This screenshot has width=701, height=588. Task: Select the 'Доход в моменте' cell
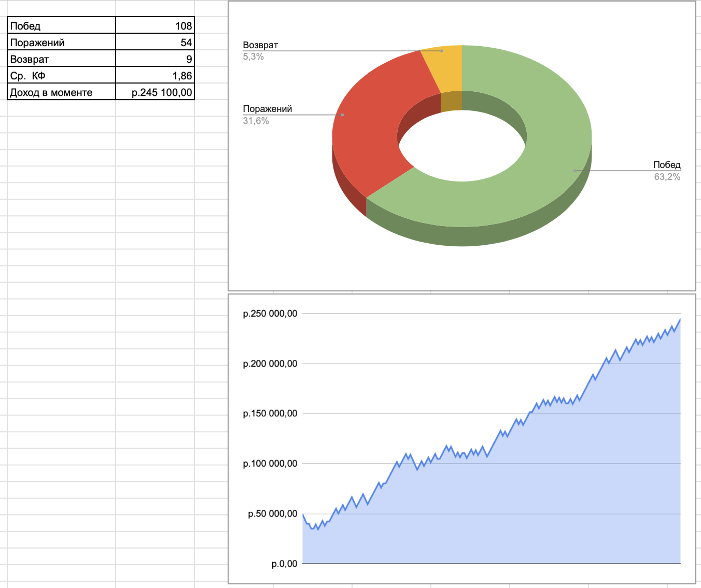click(61, 92)
